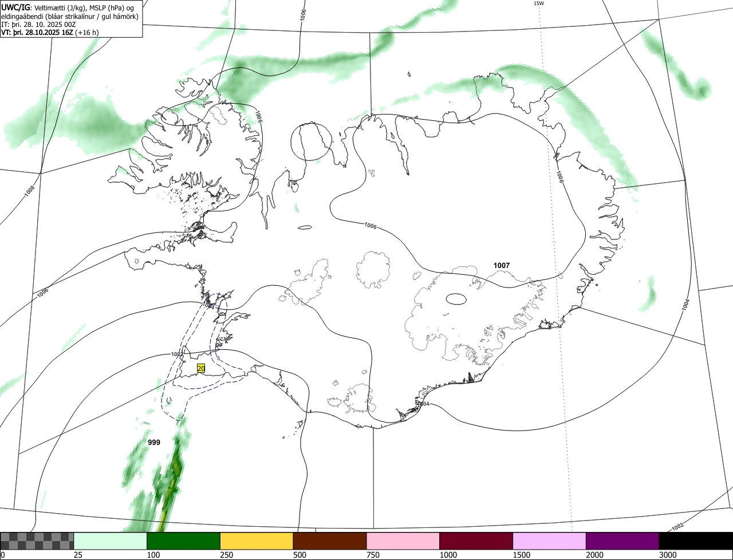This screenshot has width=733, height=560.
Task: Click the light green 25–100 legend swatch
Action: (x=111, y=541)
